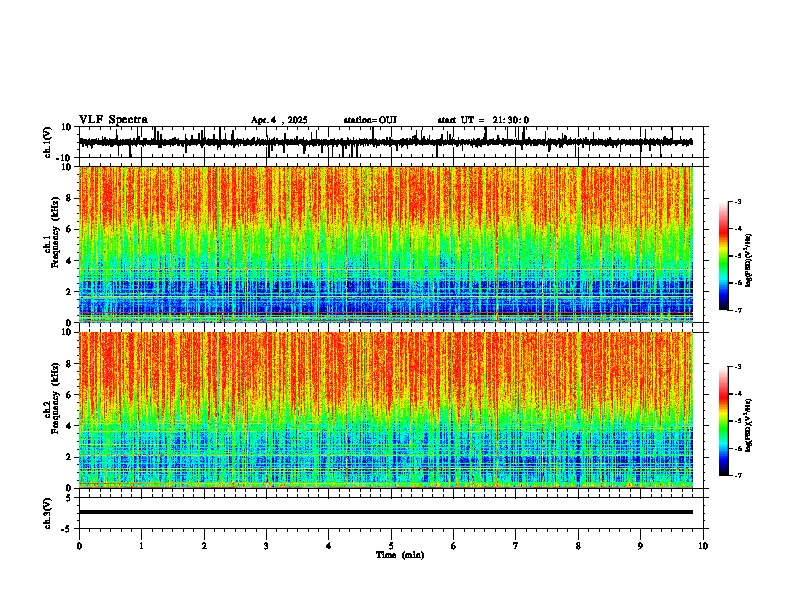
Task: Click the "-3" label on ch.2 color bar
Action: [x=738, y=367]
